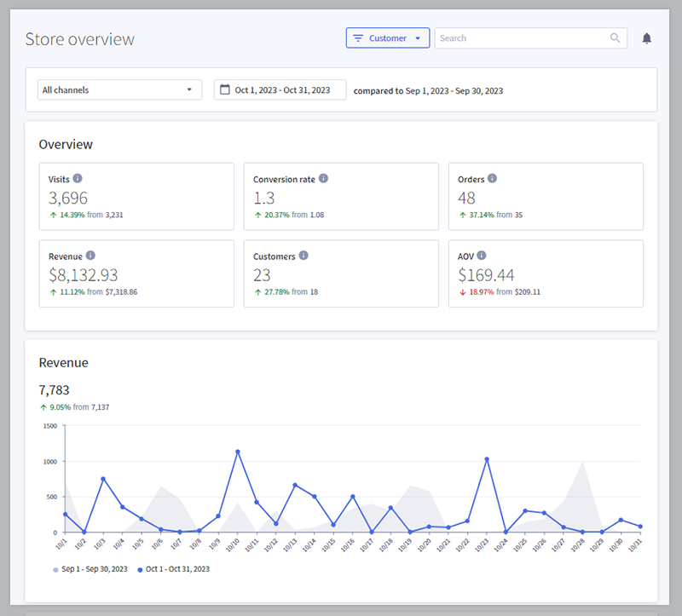Select the 10/31 revenue data point

point(640,527)
